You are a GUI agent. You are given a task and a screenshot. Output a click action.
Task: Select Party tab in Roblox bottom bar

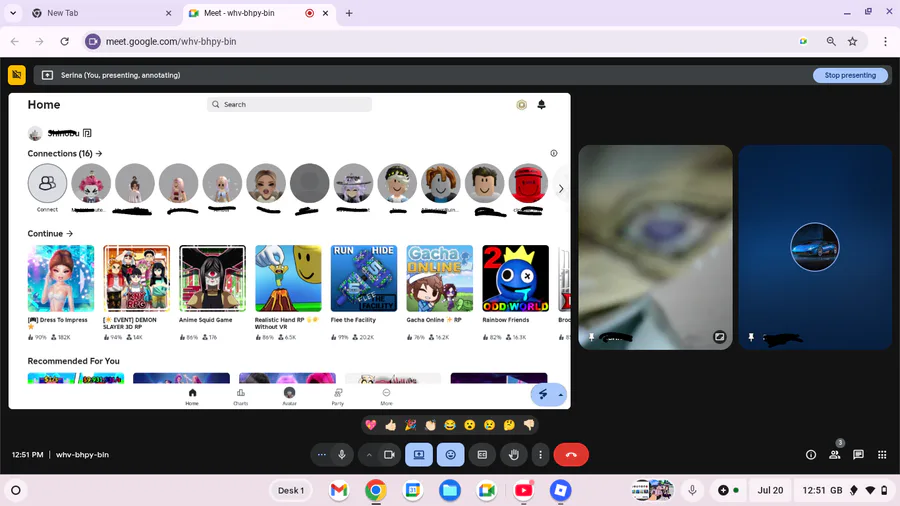338,396
